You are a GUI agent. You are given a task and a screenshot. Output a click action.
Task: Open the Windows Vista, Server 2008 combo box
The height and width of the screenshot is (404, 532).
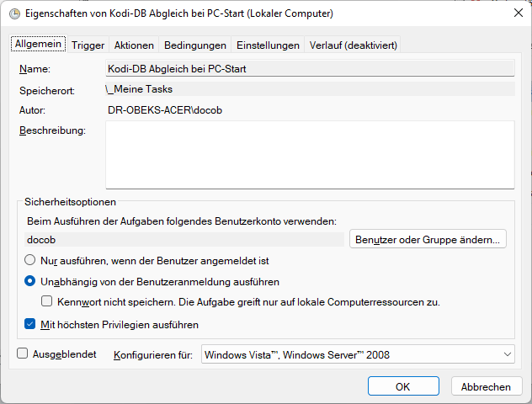358,354
